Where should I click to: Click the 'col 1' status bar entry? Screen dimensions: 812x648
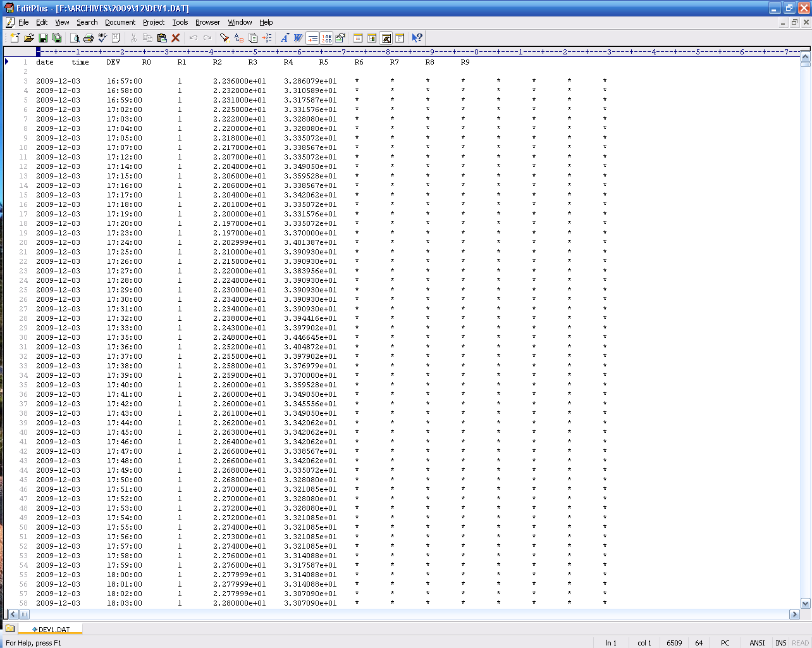[644, 643]
